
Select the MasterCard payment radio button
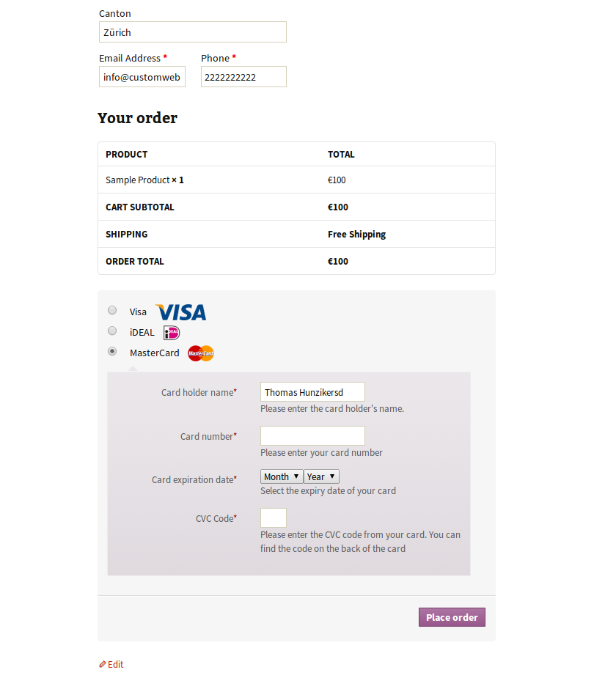tap(112, 350)
